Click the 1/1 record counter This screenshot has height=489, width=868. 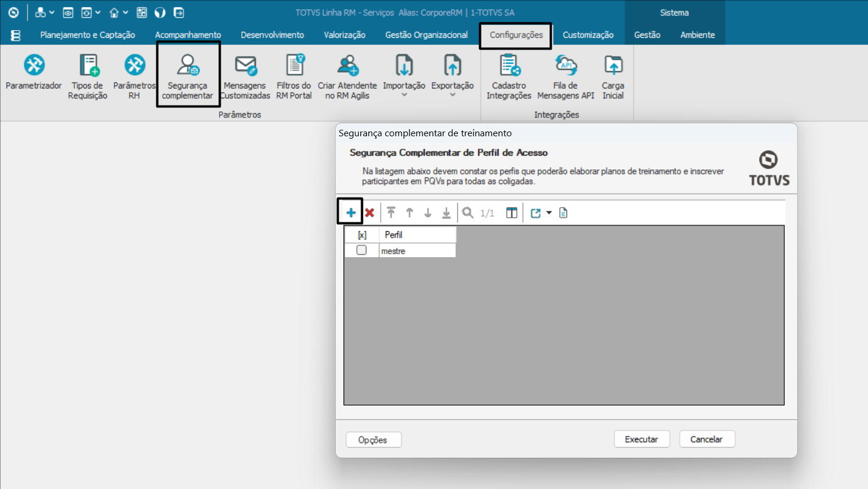click(487, 213)
